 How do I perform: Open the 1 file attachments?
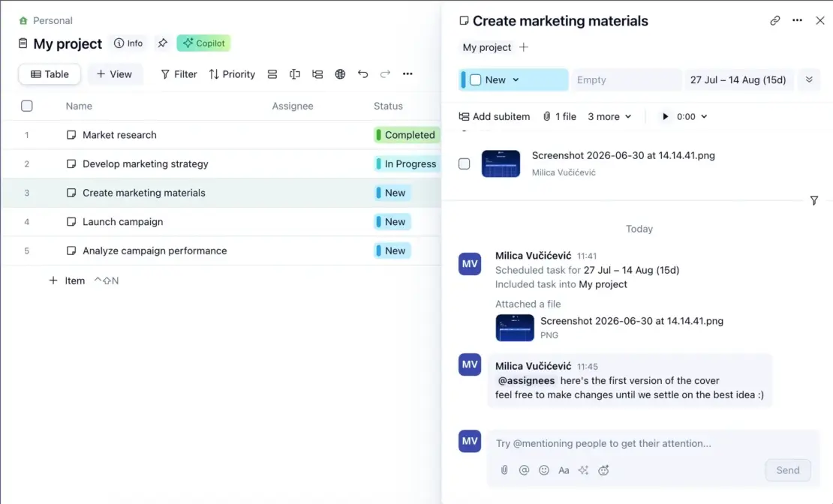(x=559, y=116)
